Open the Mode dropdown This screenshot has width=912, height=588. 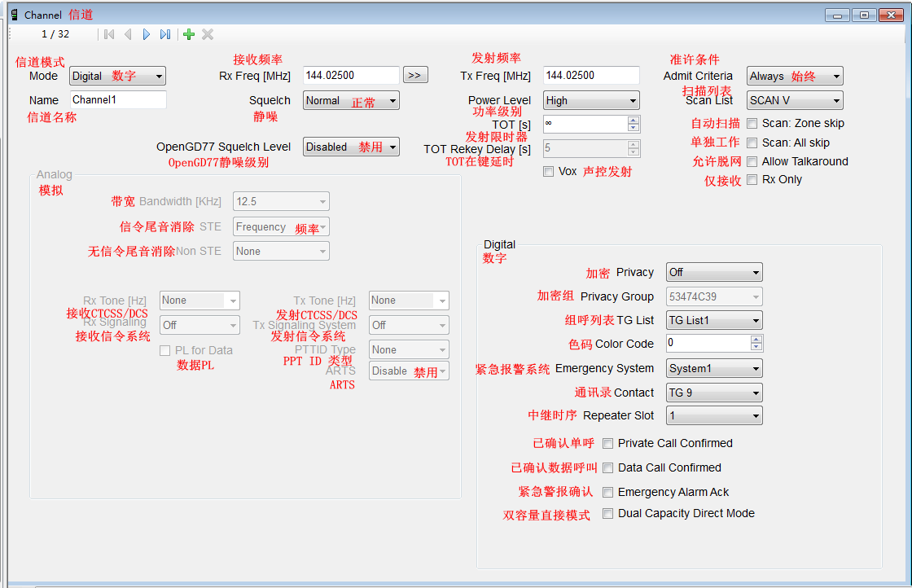(117, 76)
